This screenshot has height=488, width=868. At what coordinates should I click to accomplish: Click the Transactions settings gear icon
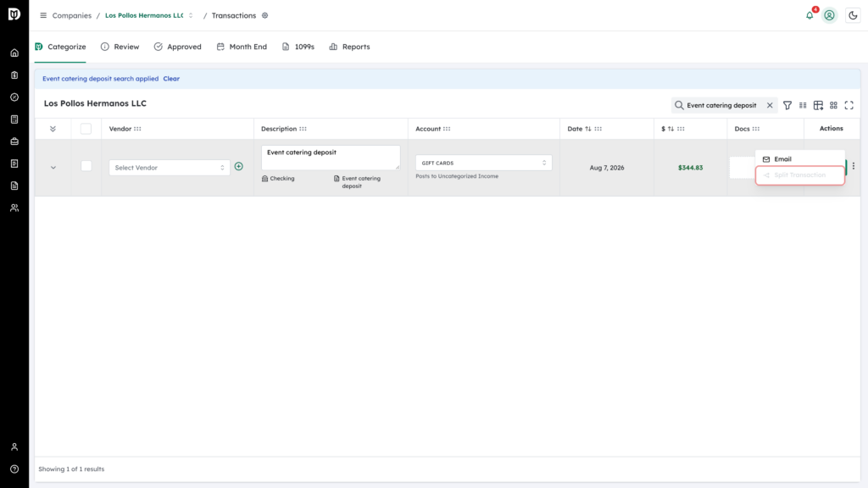coord(265,15)
